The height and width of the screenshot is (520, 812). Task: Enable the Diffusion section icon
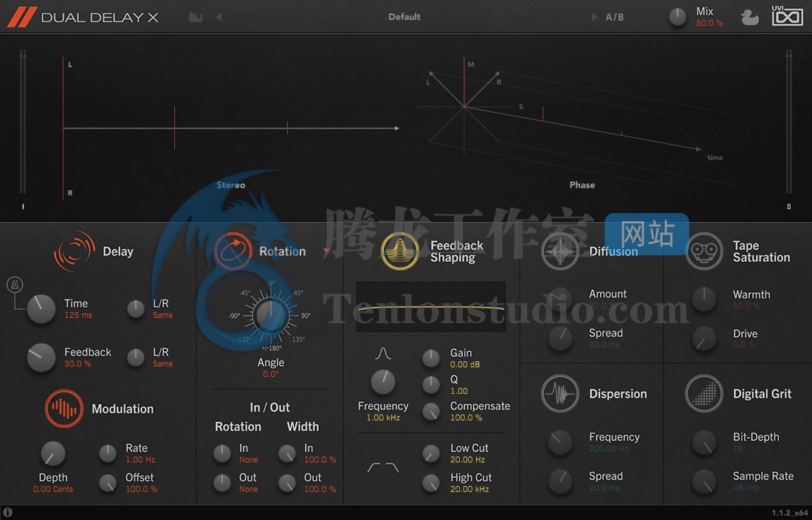point(560,251)
